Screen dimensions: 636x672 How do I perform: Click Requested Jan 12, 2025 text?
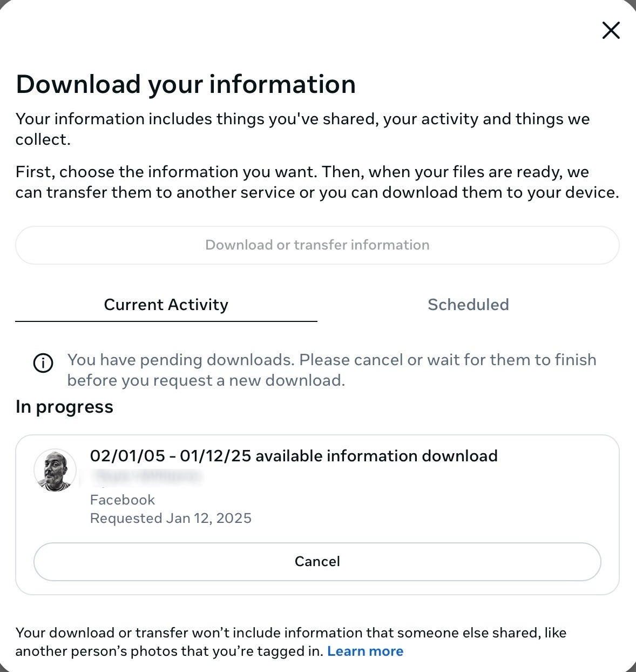click(x=171, y=518)
